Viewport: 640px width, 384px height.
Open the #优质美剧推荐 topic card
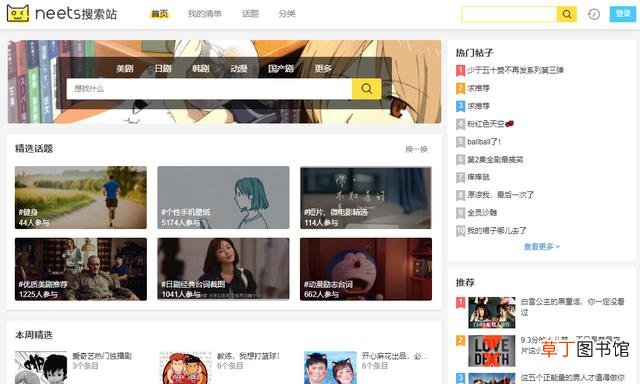click(x=81, y=269)
